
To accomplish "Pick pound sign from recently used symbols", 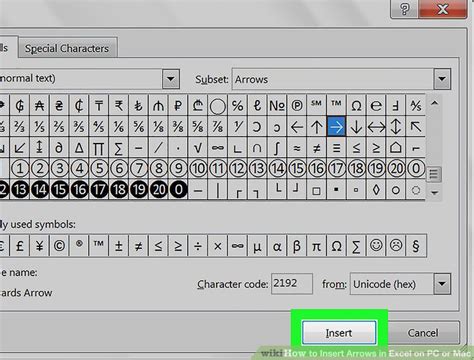I will tap(20, 246).
